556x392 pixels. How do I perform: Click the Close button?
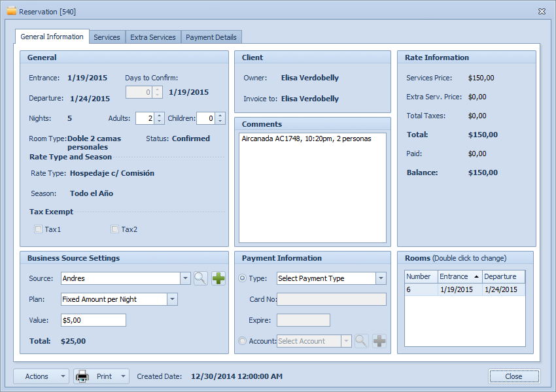(x=513, y=376)
